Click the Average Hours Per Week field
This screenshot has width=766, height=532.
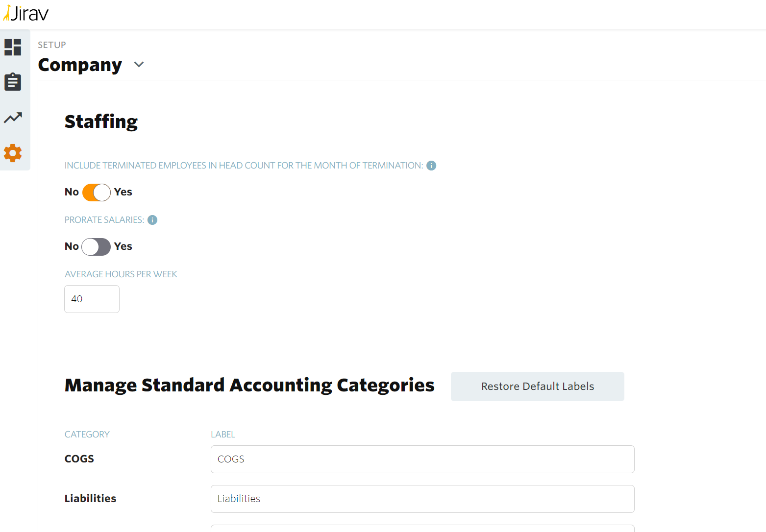pos(92,299)
